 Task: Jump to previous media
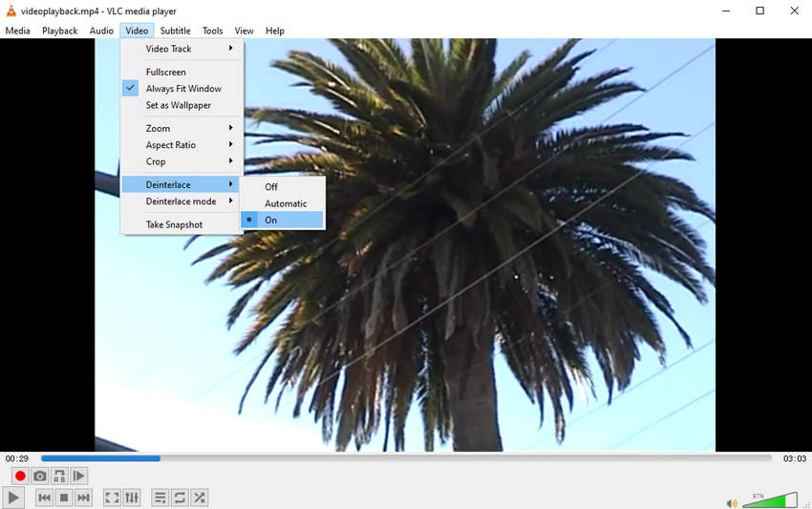[44, 498]
